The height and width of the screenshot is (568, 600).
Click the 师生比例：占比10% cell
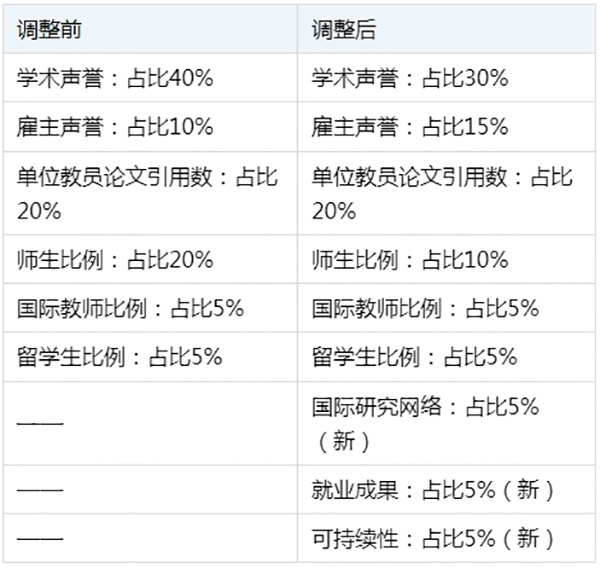point(447,260)
